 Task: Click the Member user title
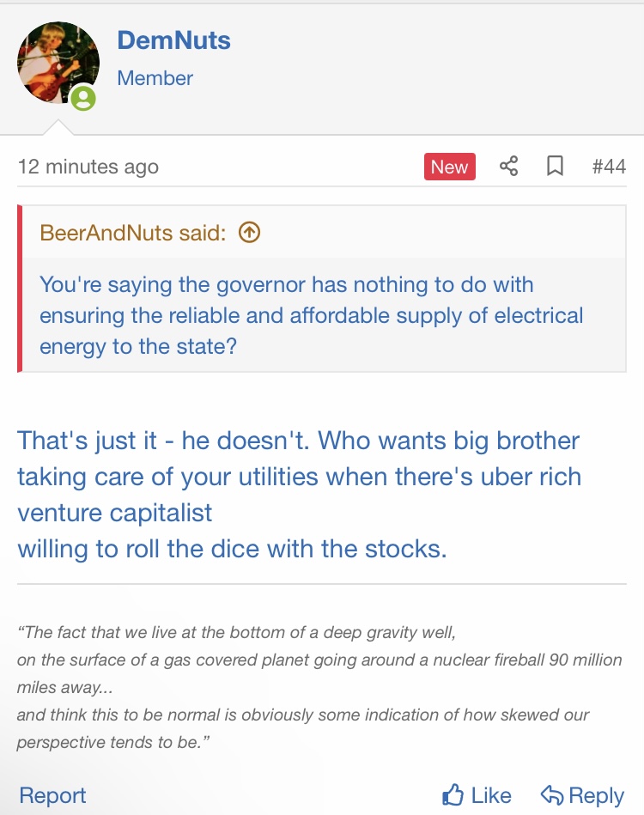155,78
